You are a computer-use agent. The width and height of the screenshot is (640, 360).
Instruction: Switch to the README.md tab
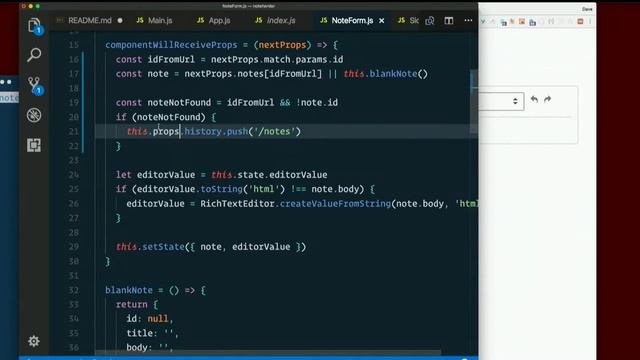pyautogui.click(x=90, y=20)
